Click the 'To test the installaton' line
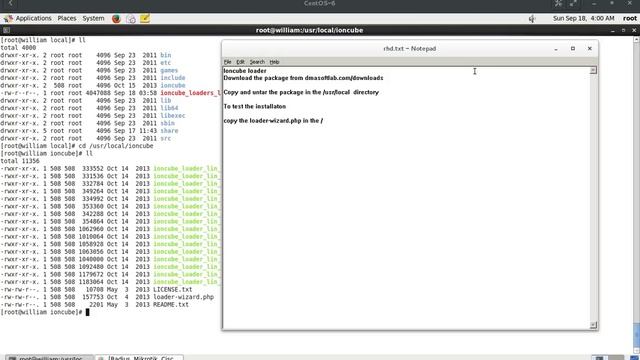Viewport: 640px width, 360px height. point(254,107)
